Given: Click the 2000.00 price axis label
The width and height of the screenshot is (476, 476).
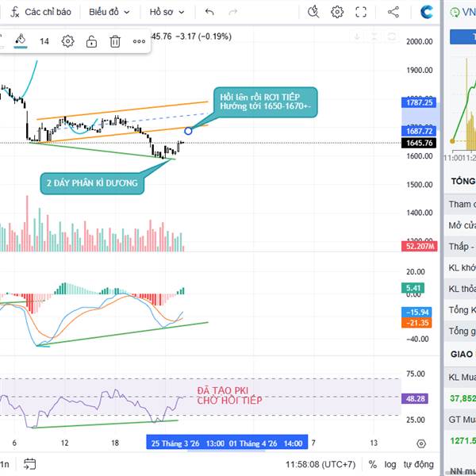Looking at the screenshot, I should [x=419, y=41].
